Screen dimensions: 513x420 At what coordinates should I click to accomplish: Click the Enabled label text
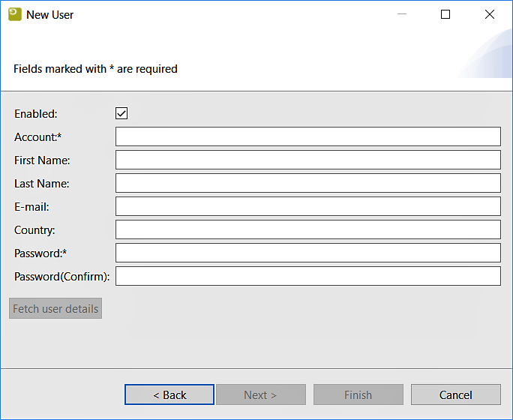35,114
